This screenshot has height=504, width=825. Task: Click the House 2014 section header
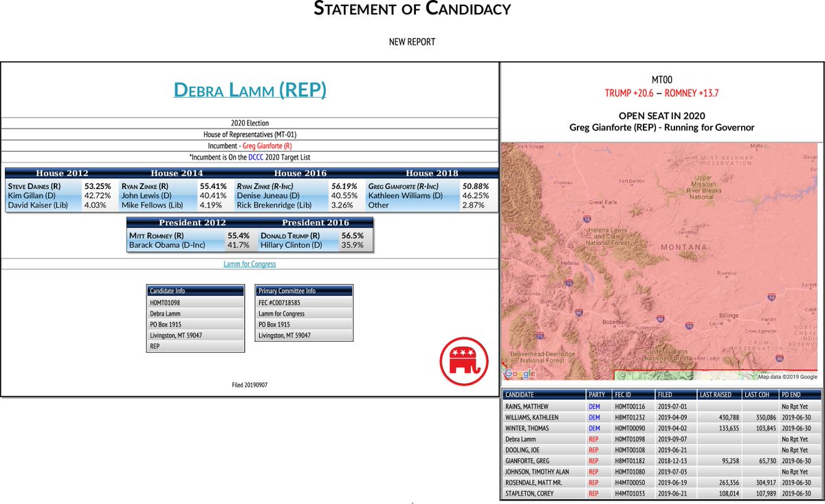177,173
